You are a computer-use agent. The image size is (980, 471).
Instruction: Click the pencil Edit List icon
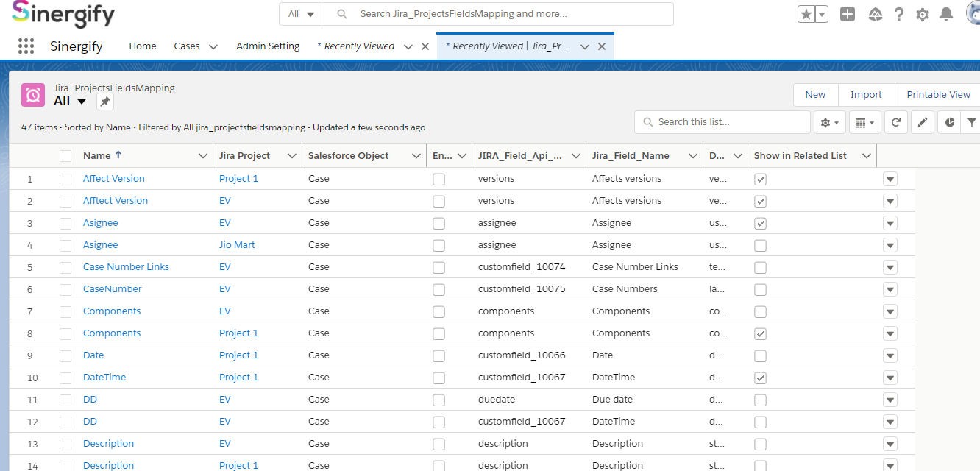click(923, 122)
